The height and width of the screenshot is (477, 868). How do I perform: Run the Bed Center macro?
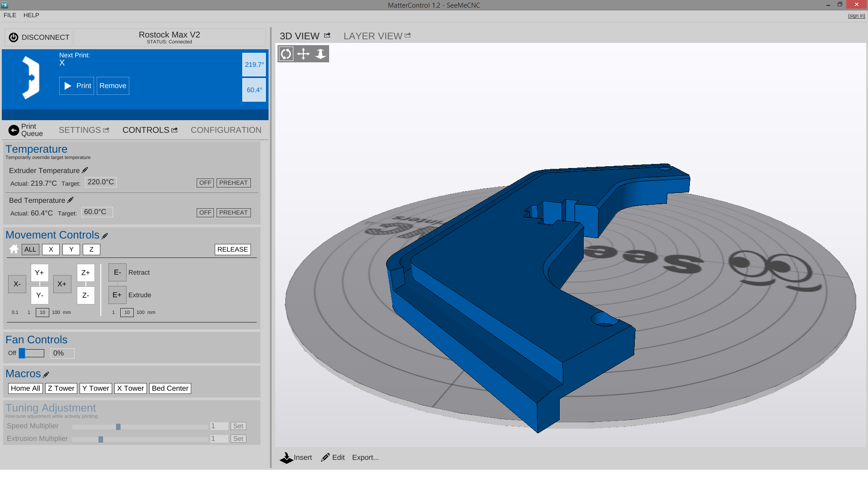click(x=170, y=388)
